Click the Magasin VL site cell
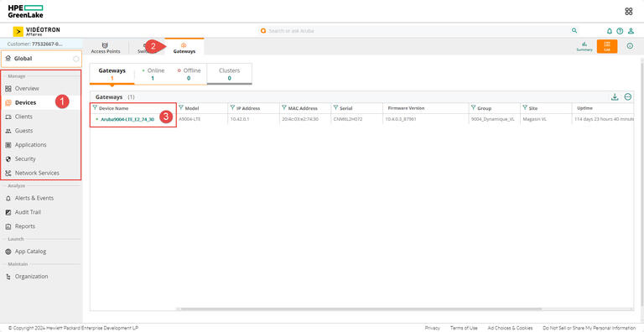The height and width of the screenshot is (332, 644). pos(534,119)
